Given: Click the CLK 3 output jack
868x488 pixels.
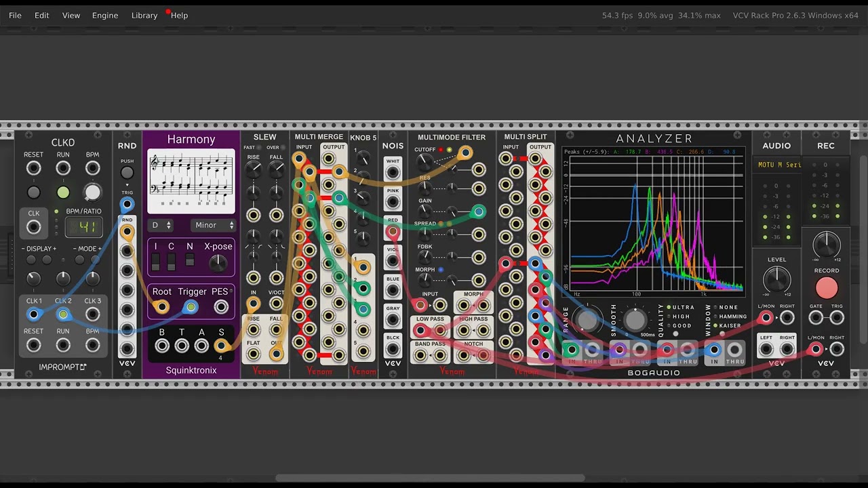Looking at the screenshot, I should click(92, 314).
